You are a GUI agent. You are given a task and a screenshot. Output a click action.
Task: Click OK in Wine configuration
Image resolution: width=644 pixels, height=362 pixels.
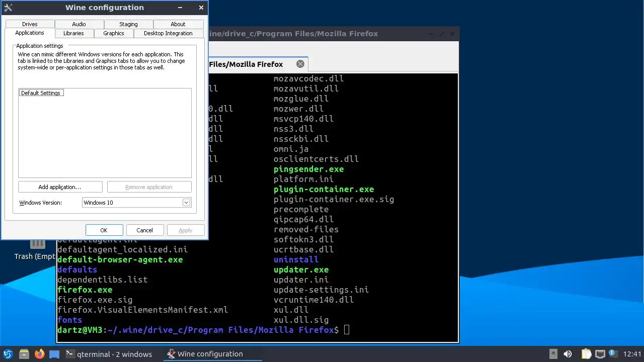(104, 230)
